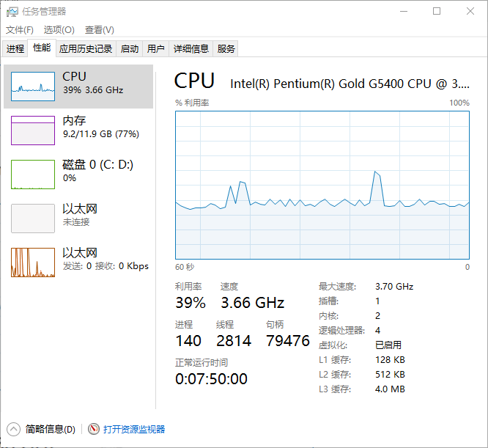Switch to the 服务 tab
Image resolution: width=488 pixels, height=448 pixels.
(226, 48)
